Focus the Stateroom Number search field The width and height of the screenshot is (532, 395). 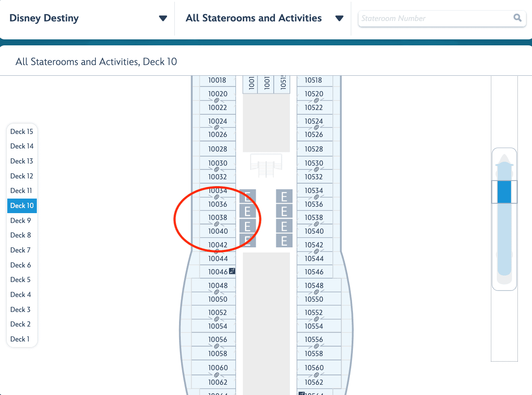point(435,18)
